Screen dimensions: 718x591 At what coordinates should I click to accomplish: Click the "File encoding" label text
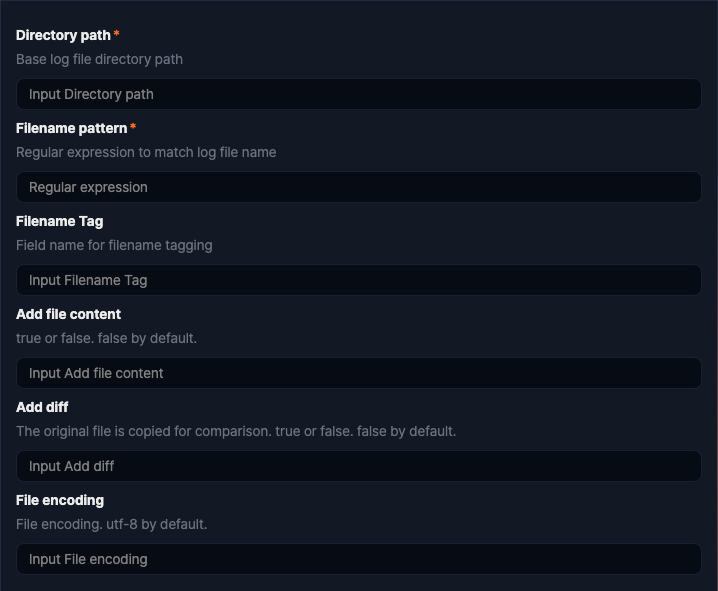(x=60, y=500)
